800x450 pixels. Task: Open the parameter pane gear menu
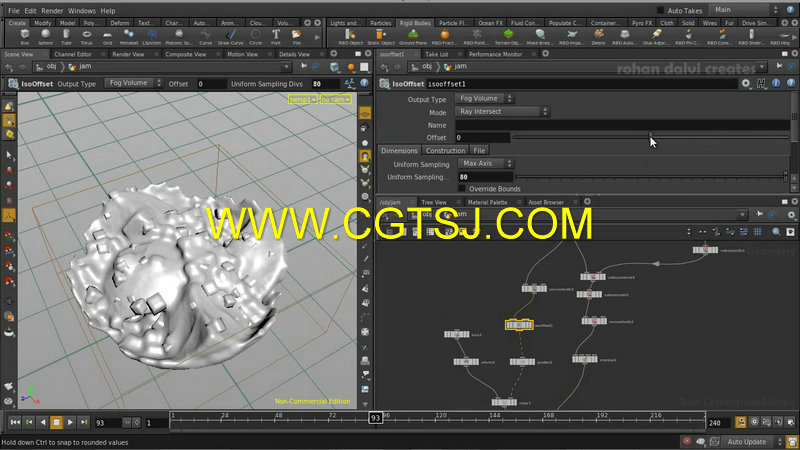click(x=746, y=84)
